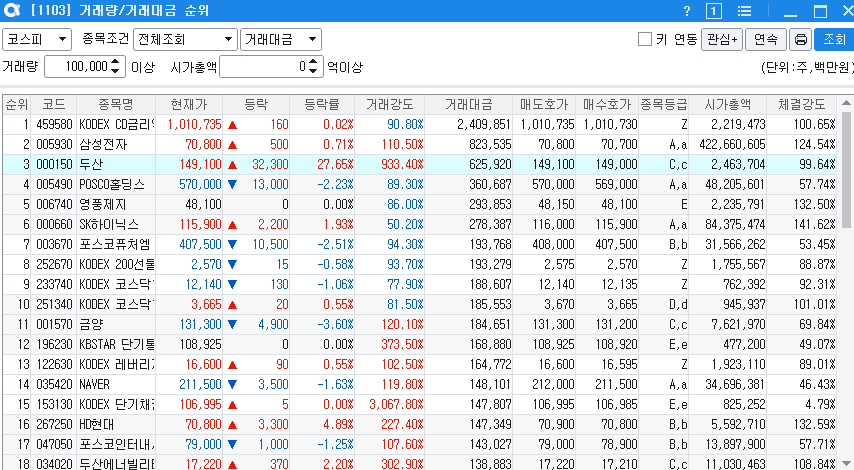Sort by the 순위 column header
This screenshot has height=470, width=854.
click(x=17, y=105)
